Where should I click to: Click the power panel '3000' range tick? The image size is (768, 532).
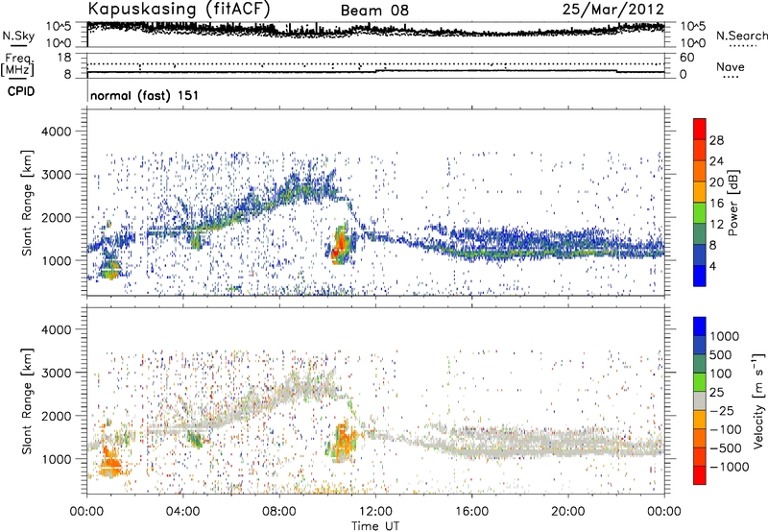pos(56,175)
